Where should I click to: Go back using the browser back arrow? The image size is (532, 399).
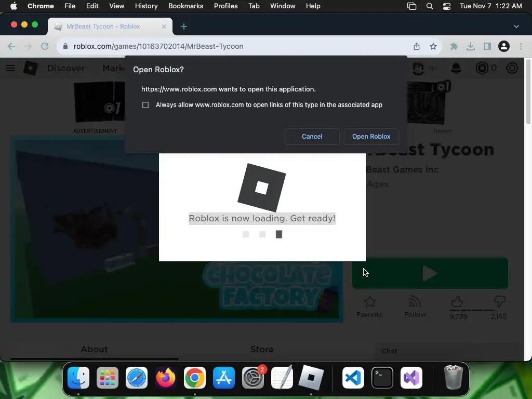coord(11,46)
